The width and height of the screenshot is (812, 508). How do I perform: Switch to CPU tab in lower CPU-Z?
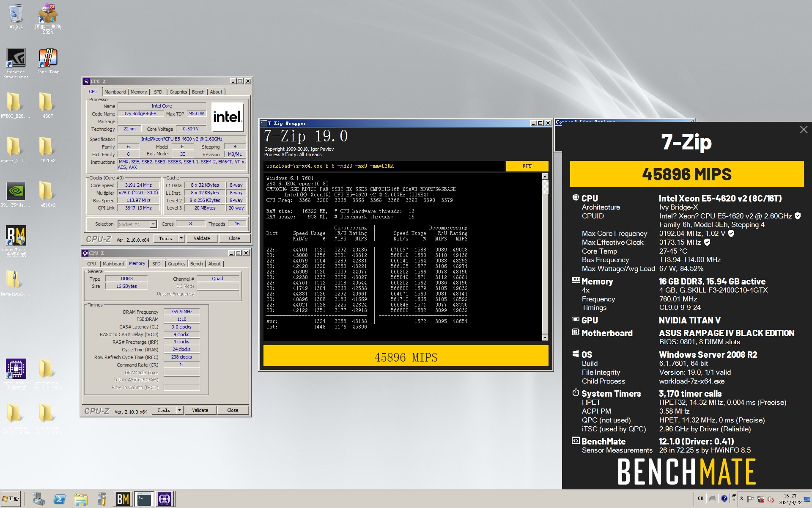point(91,264)
